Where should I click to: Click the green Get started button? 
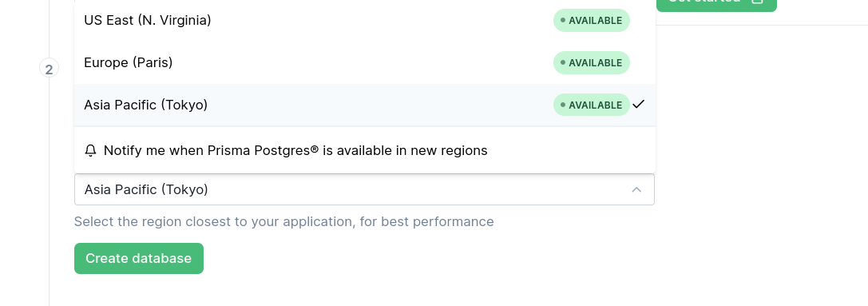pos(716,5)
